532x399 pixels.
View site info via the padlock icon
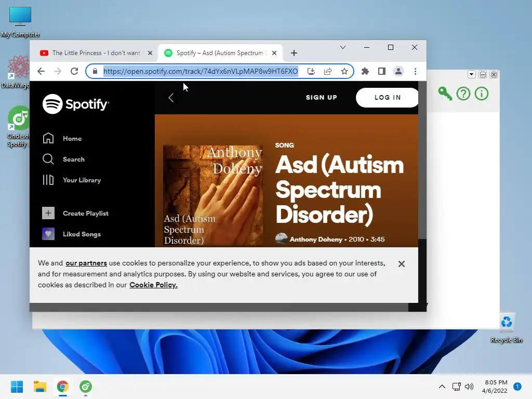(95, 71)
